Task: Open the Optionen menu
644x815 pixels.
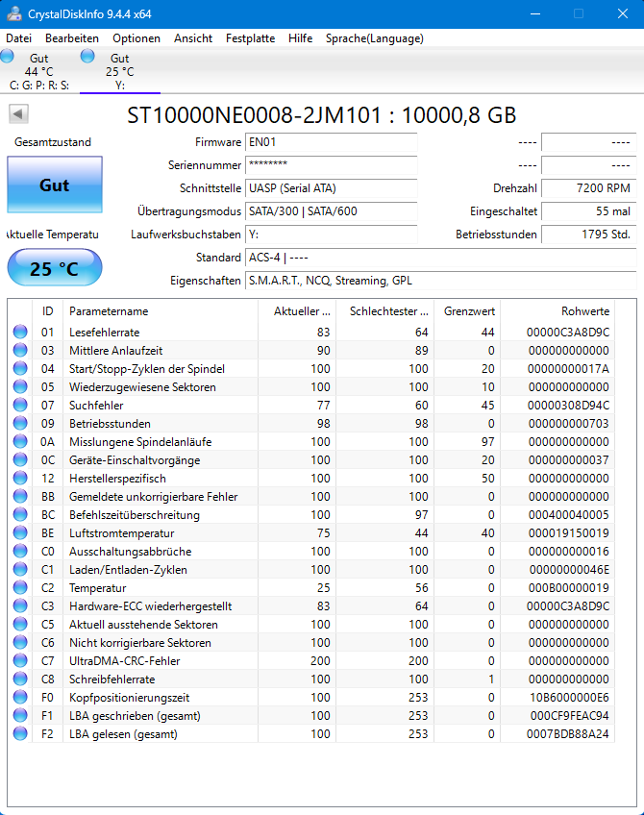Action: (x=136, y=38)
